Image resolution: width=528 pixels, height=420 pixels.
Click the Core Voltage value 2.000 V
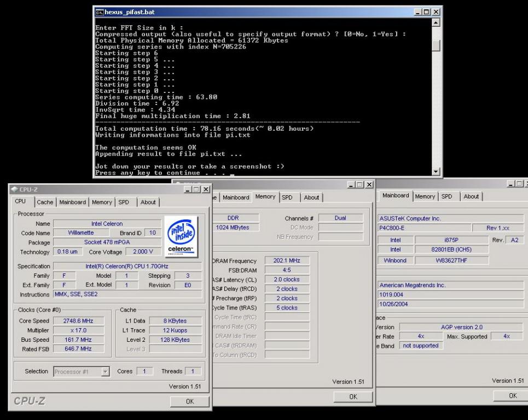[143, 252]
